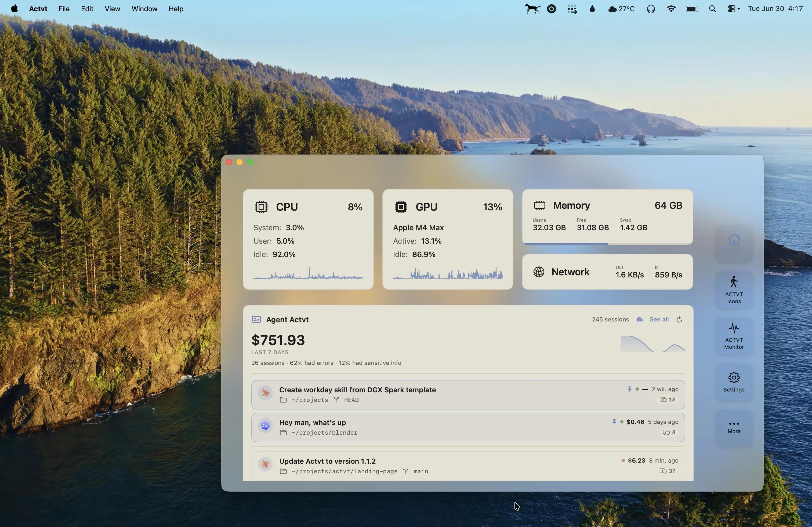Click the Swap 1.42 GB value
This screenshot has width=812, height=527.
[x=633, y=227]
